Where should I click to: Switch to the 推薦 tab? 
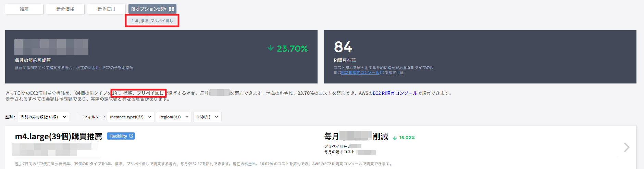[24, 9]
